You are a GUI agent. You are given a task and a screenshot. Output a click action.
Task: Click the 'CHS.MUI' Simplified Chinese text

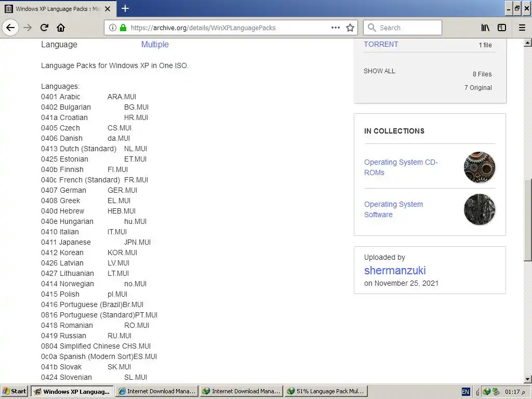point(137,346)
